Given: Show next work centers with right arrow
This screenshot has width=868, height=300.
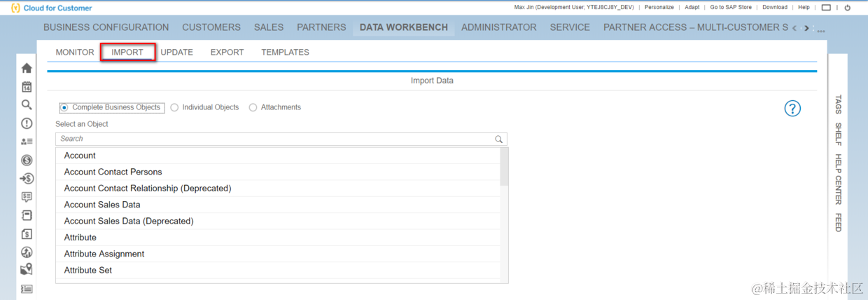Looking at the screenshot, I should click(x=806, y=28).
